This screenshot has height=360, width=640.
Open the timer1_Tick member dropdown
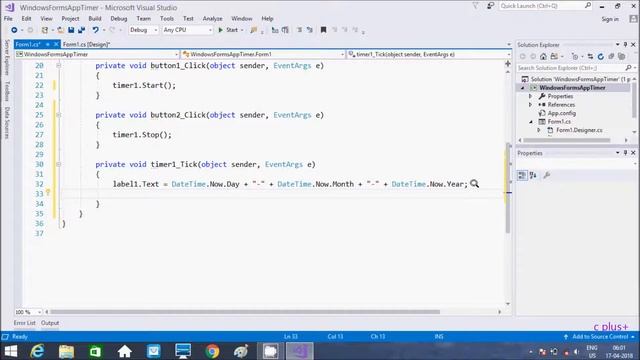click(429, 54)
